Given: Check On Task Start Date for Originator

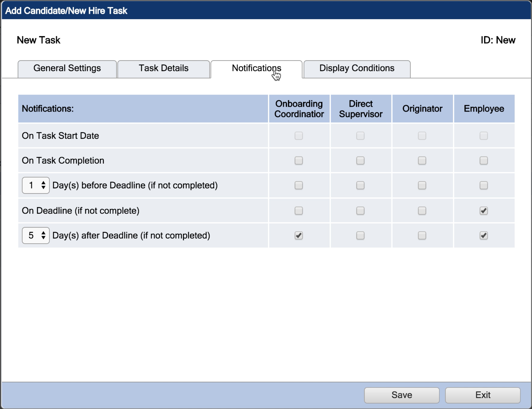Looking at the screenshot, I should (422, 136).
